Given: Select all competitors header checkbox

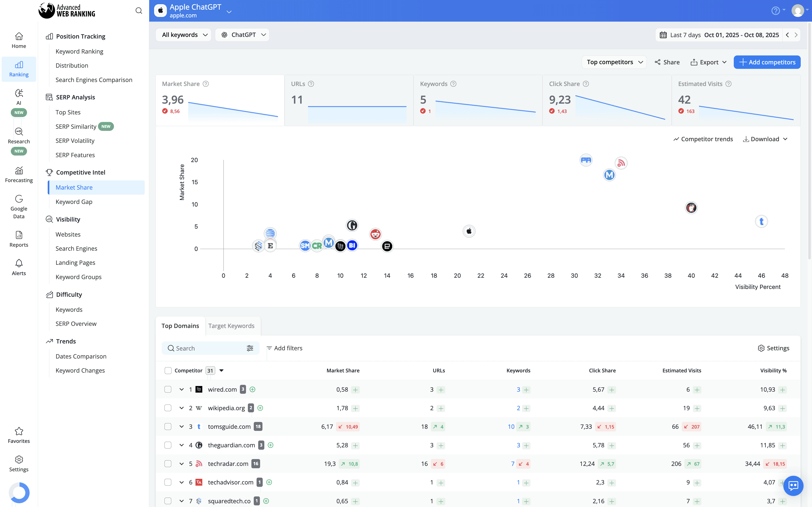Looking at the screenshot, I should (168, 370).
